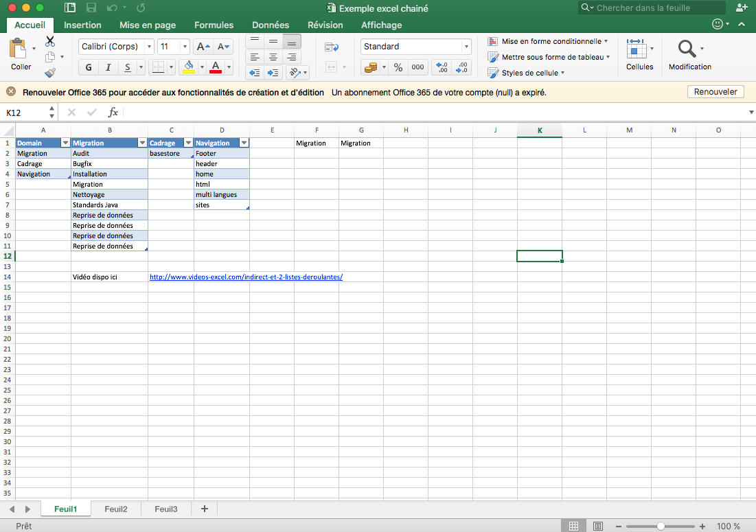
Task: Select the format painter brush icon
Action: point(50,72)
